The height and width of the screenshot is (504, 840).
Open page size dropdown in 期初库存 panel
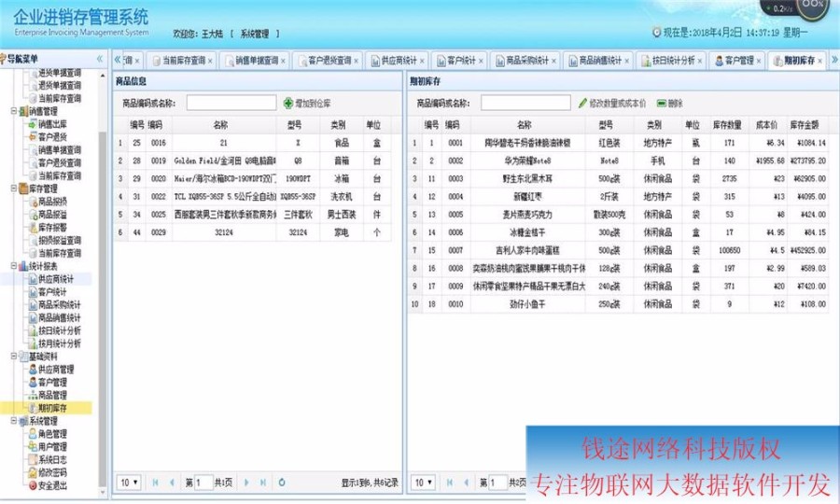tap(424, 483)
